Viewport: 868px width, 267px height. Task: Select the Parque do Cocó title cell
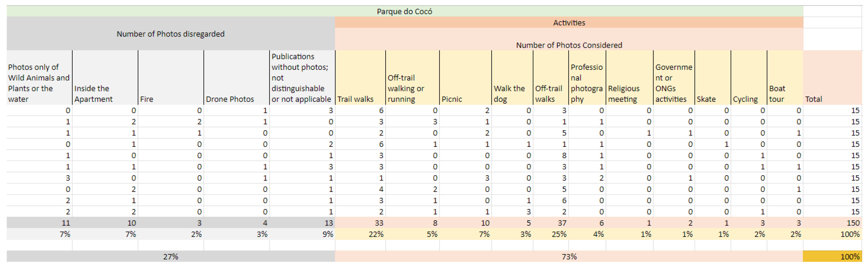click(404, 12)
